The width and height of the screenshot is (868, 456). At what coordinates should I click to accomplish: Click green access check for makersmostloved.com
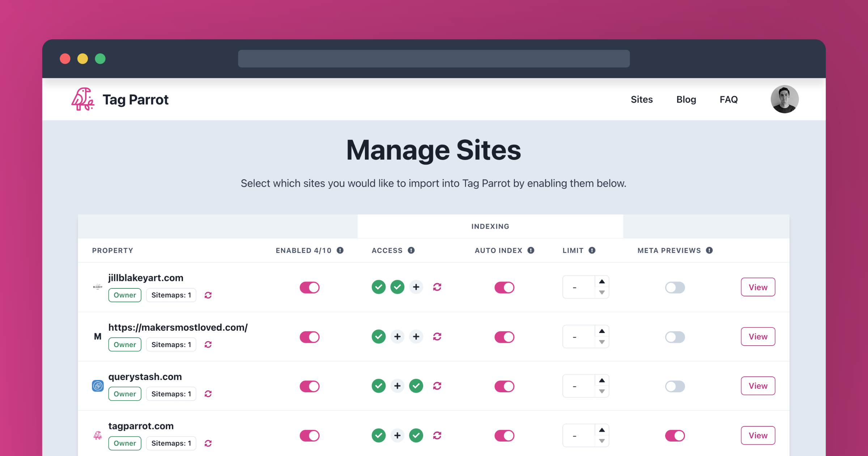[379, 337]
